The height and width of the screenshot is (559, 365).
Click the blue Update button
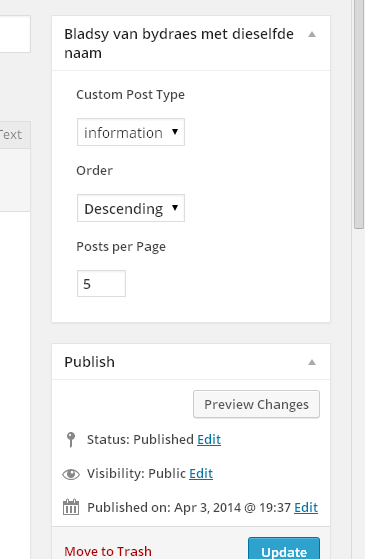pyautogui.click(x=284, y=549)
